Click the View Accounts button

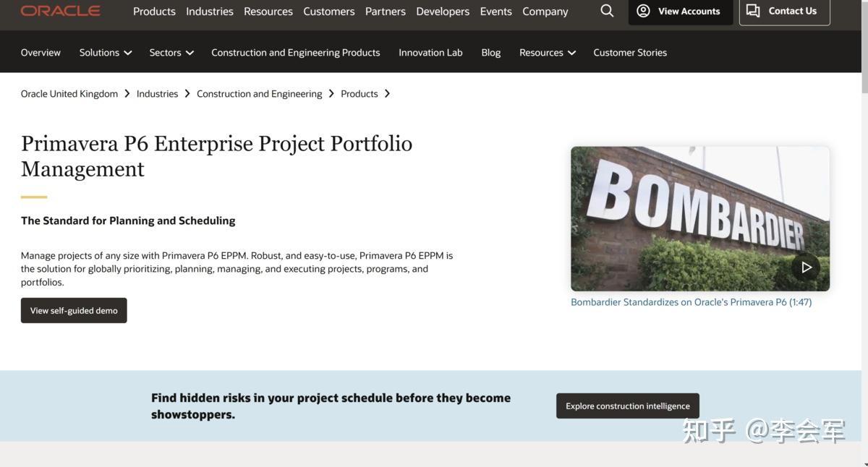[x=681, y=11]
